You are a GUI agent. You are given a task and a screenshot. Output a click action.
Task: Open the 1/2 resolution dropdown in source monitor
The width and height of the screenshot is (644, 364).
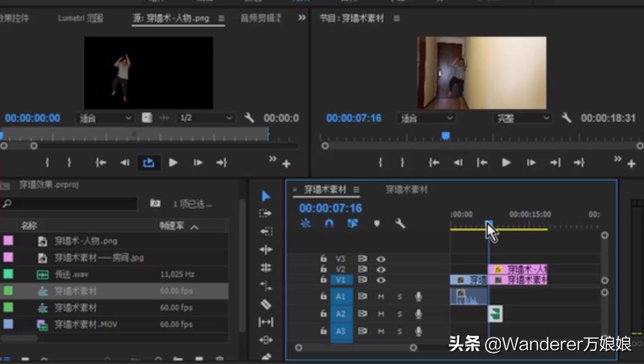[205, 117]
